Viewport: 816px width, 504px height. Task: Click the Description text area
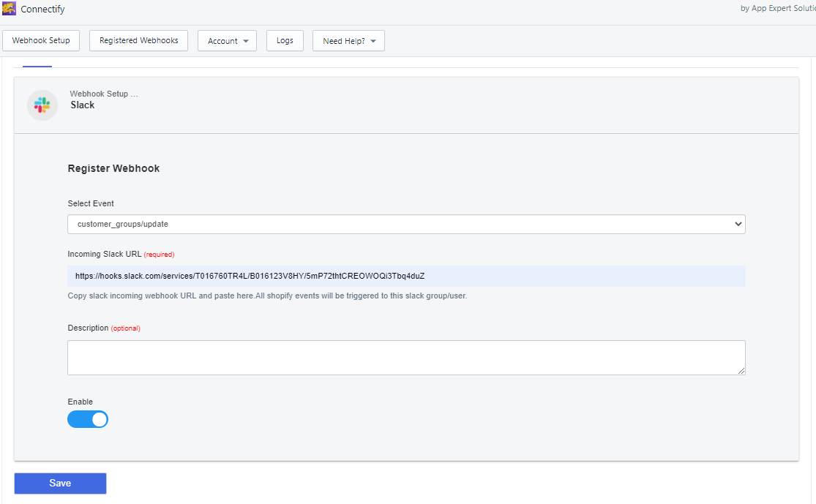pyautogui.click(x=406, y=358)
